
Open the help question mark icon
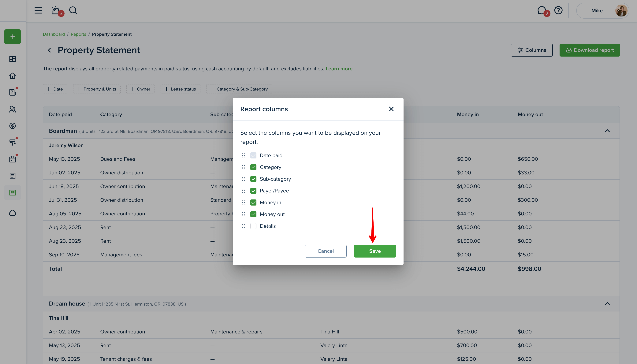(x=558, y=10)
